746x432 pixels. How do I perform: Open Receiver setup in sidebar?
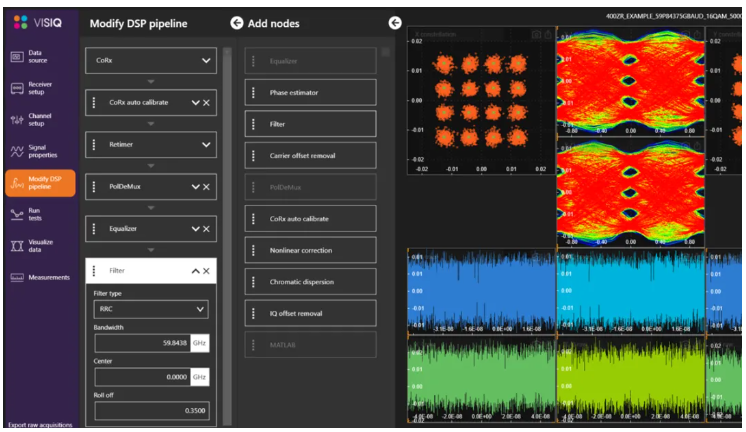click(39, 88)
